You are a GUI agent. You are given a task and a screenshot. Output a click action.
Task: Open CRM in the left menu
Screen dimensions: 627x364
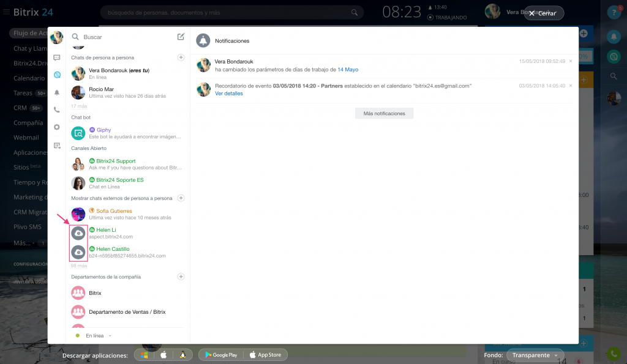click(x=20, y=108)
